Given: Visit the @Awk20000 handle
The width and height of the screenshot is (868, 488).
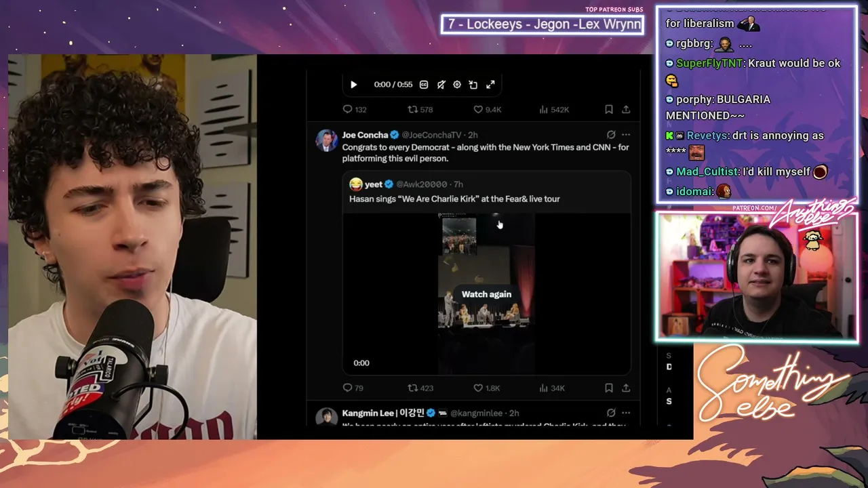Looking at the screenshot, I should (x=422, y=184).
